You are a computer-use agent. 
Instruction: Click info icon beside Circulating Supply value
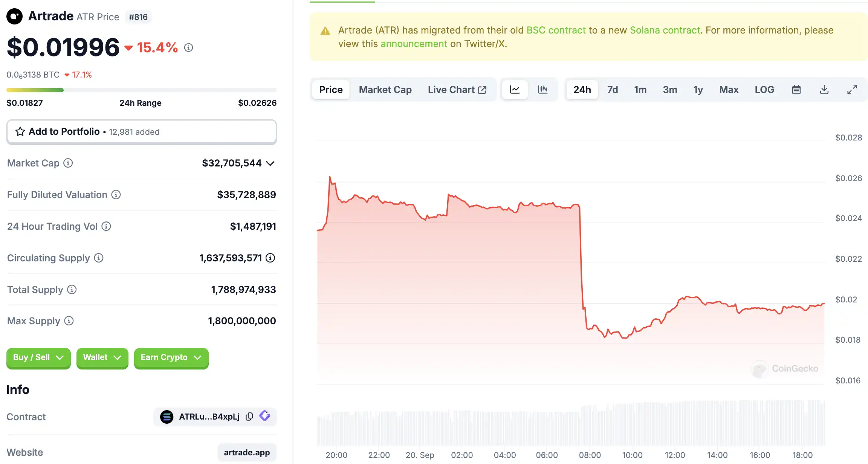coord(270,258)
